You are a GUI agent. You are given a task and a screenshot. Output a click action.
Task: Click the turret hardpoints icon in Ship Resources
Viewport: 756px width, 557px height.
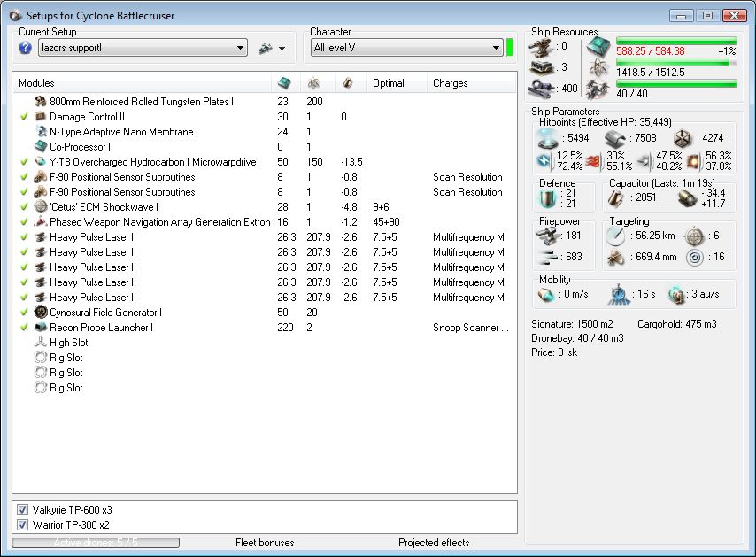click(x=541, y=47)
